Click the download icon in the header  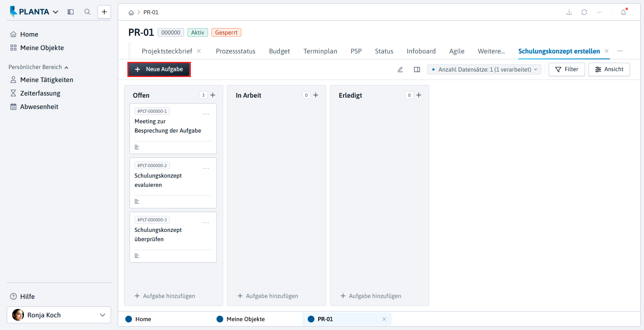569,12
